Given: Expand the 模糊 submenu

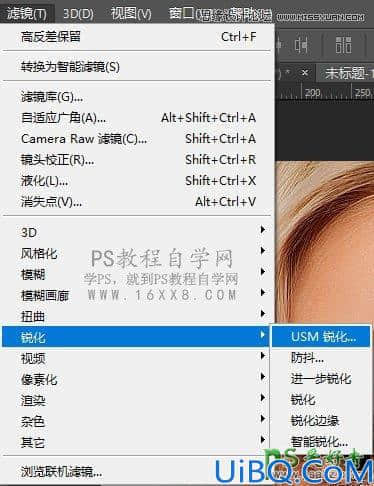Looking at the screenshot, I should pyautogui.click(x=138, y=274).
